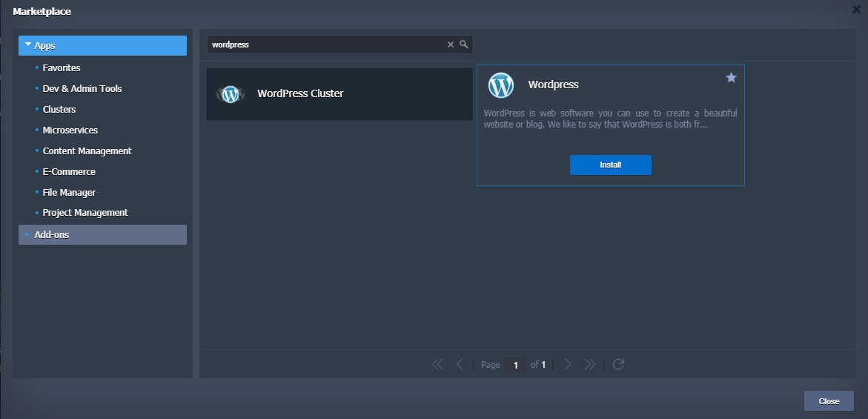Clear the search field with the X icon
This screenshot has height=419, width=868.
click(x=450, y=44)
